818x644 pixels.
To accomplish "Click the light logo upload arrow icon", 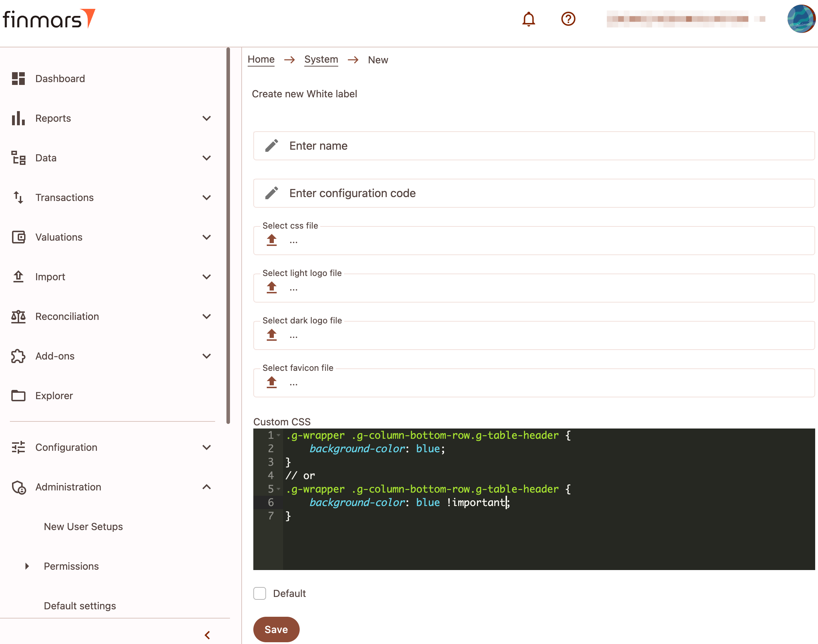I will pos(271,288).
